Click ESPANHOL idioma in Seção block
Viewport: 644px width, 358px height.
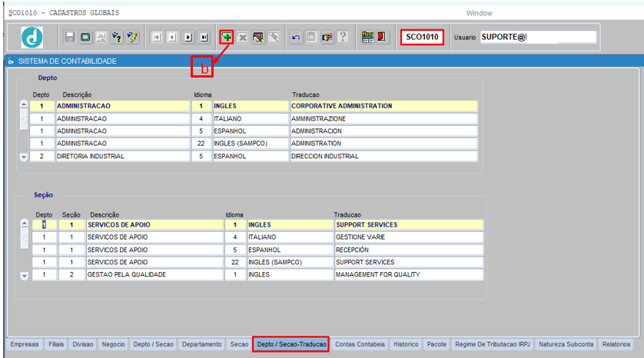point(290,250)
